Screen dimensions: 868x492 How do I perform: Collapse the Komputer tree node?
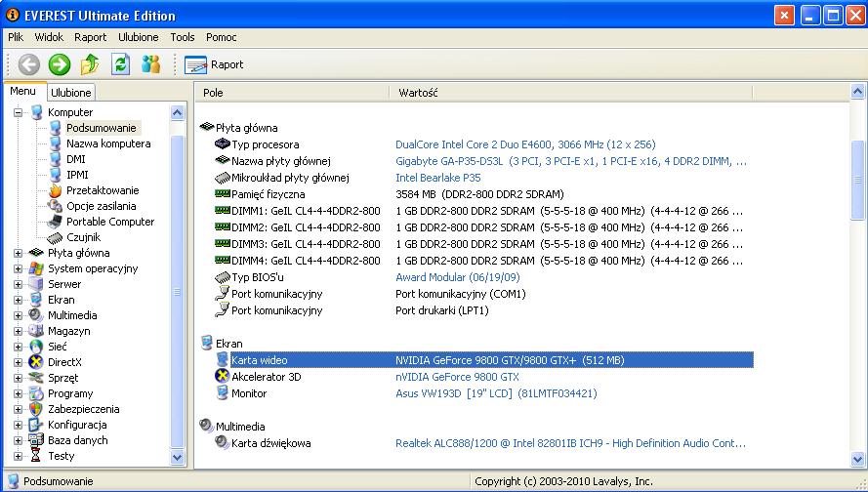point(19,112)
